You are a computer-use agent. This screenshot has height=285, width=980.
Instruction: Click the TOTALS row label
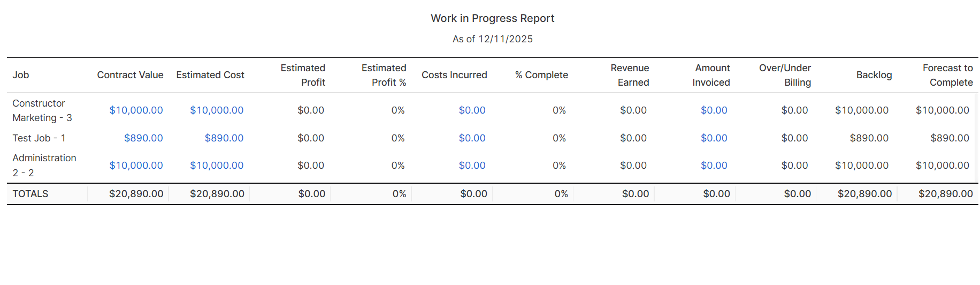pyautogui.click(x=30, y=194)
